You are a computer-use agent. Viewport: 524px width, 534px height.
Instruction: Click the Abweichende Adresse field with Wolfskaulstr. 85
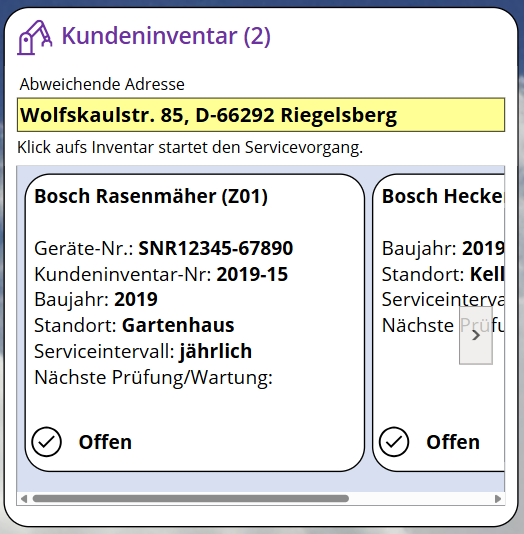261,115
